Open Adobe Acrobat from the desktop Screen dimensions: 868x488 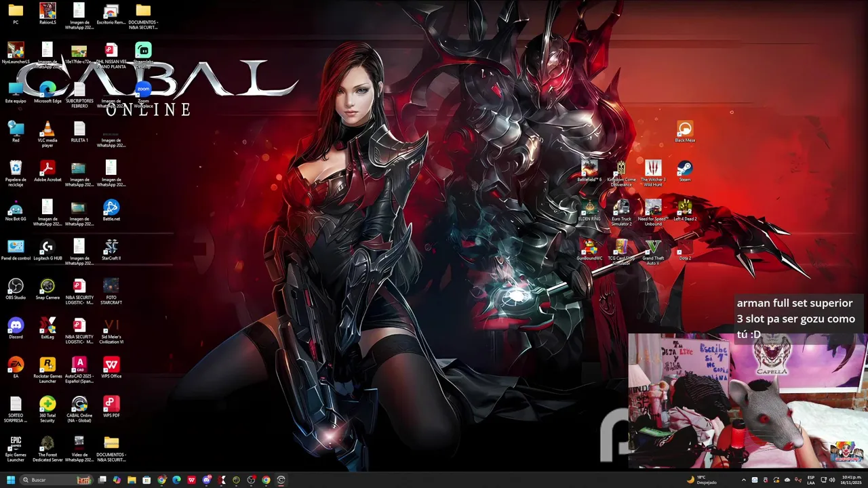47,171
